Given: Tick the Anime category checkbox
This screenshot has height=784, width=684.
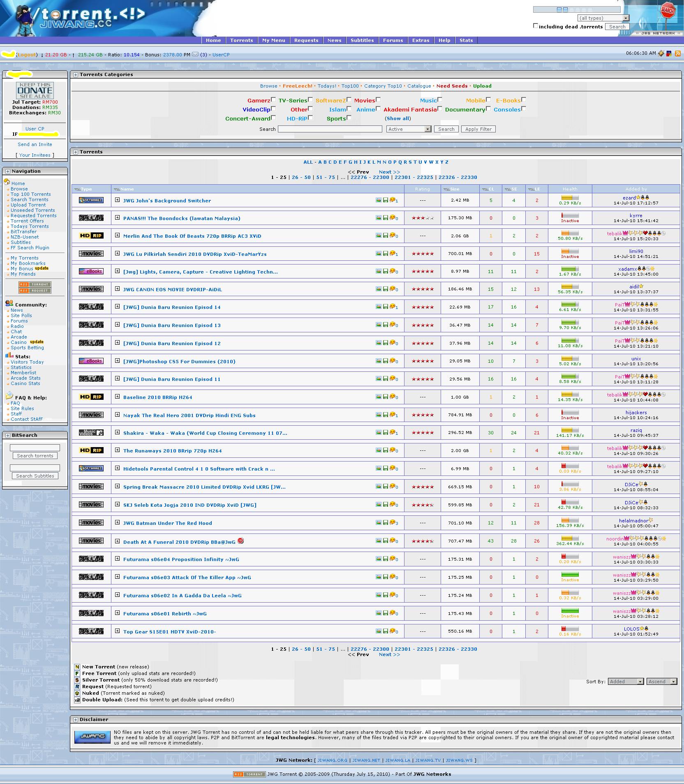Looking at the screenshot, I should point(378,109).
